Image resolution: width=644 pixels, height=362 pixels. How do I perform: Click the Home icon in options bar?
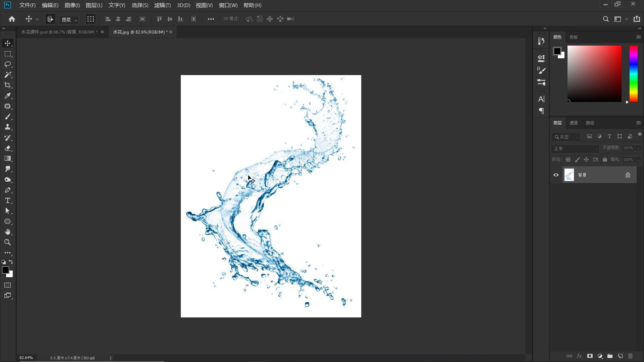pos(12,19)
